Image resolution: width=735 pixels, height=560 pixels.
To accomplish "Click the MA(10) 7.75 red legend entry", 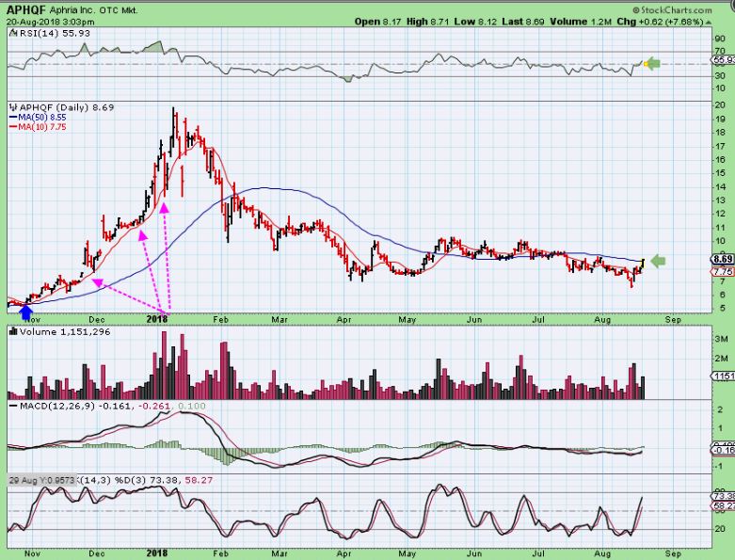I will (38, 127).
